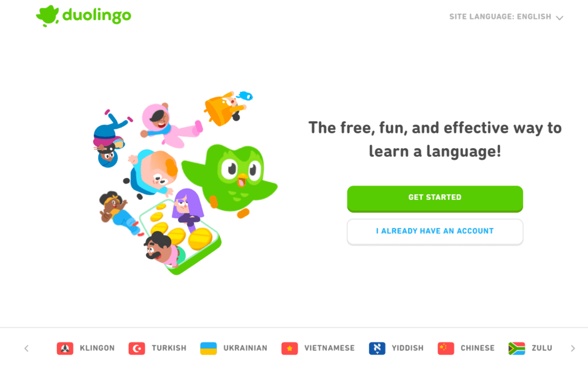Select the Zulu flag icon
This screenshot has height=366, width=588.
(x=517, y=348)
